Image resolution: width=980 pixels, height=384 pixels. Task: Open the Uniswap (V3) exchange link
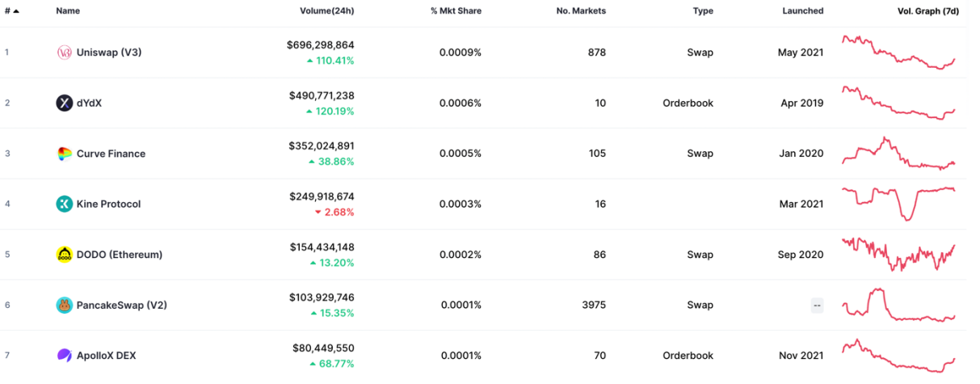click(x=109, y=53)
